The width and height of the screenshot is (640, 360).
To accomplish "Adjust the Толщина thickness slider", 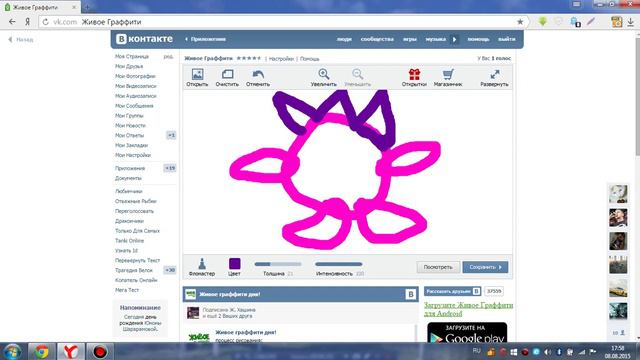I will 278,264.
